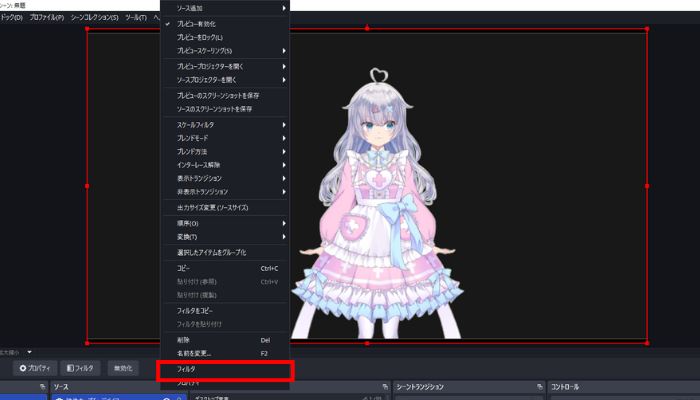Click the bottom-right red handle of the source
700x400 pixels.
[x=647, y=343]
